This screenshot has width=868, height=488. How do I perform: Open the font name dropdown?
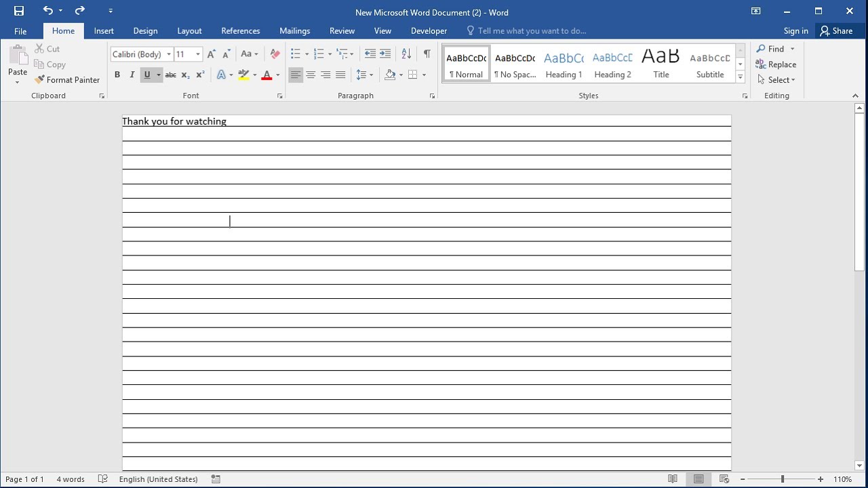coord(169,54)
